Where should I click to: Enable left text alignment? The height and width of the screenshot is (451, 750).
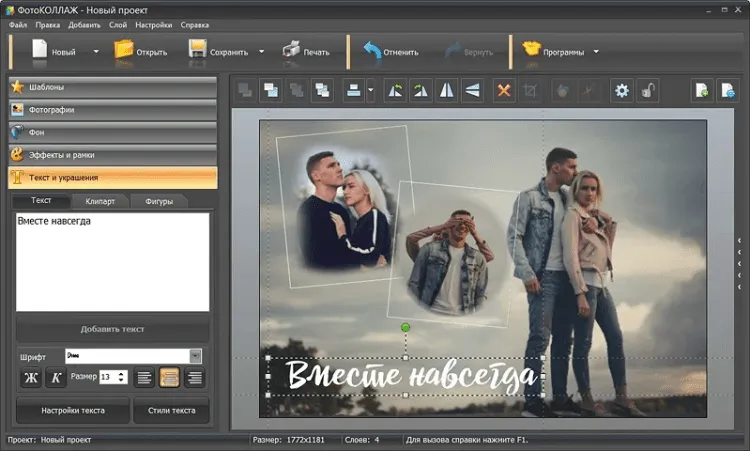click(x=144, y=377)
